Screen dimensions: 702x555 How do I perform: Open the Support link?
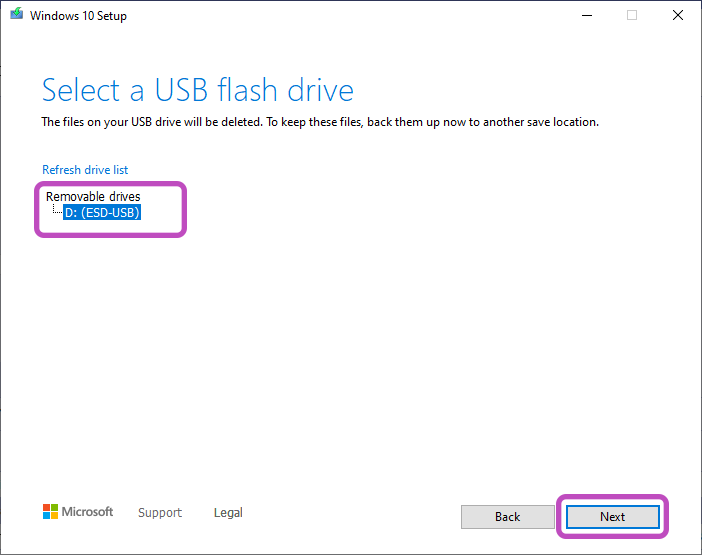point(160,513)
